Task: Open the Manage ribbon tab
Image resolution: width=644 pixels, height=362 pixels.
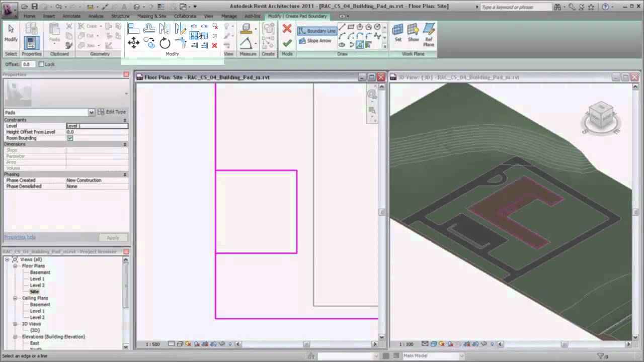Action: [229, 16]
